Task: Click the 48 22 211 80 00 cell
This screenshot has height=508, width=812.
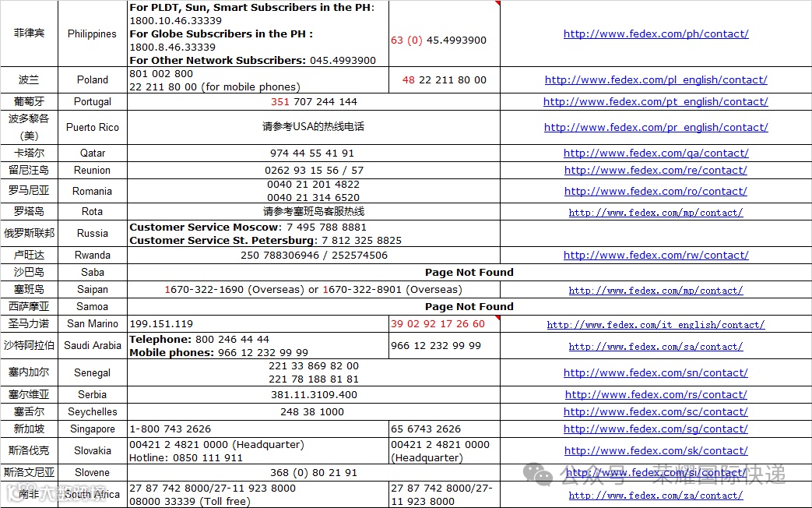Action: tap(445, 79)
